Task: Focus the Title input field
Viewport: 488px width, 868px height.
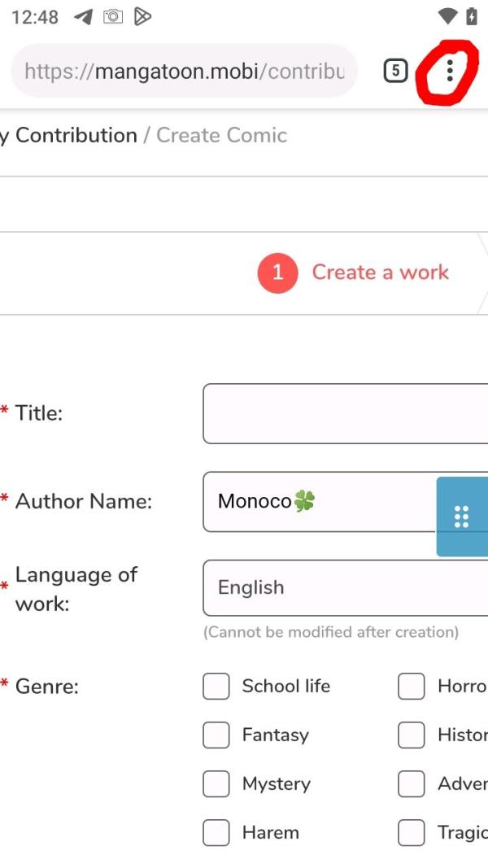Action: click(x=345, y=413)
